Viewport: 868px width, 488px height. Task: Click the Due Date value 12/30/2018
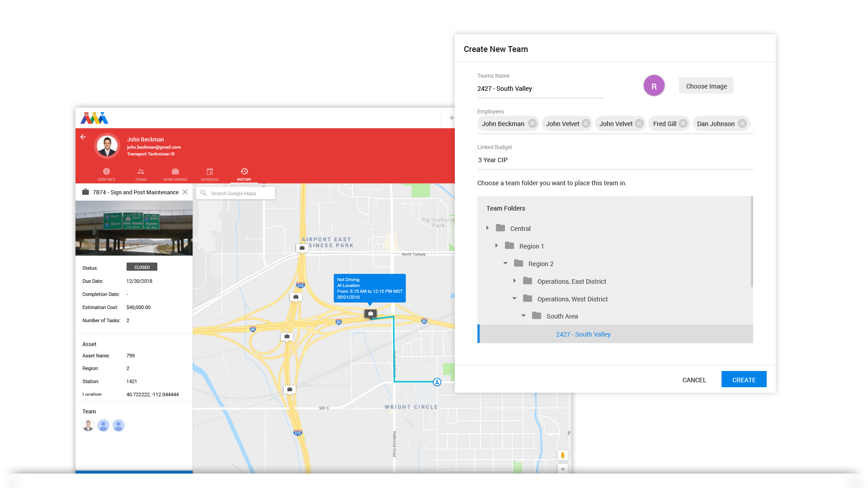coord(139,281)
